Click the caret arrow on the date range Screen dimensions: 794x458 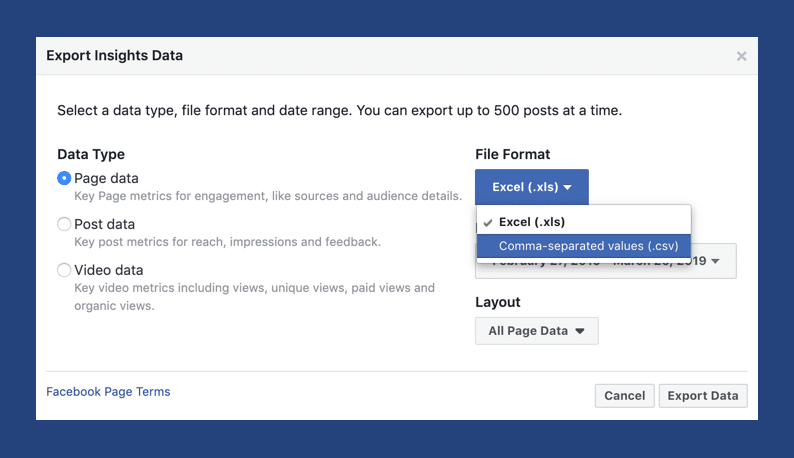(715, 262)
